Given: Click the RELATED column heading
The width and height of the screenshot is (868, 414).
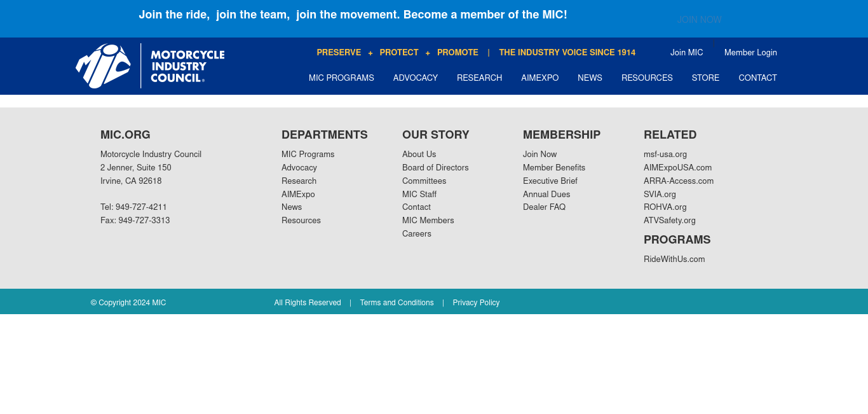Looking at the screenshot, I should [670, 135].
